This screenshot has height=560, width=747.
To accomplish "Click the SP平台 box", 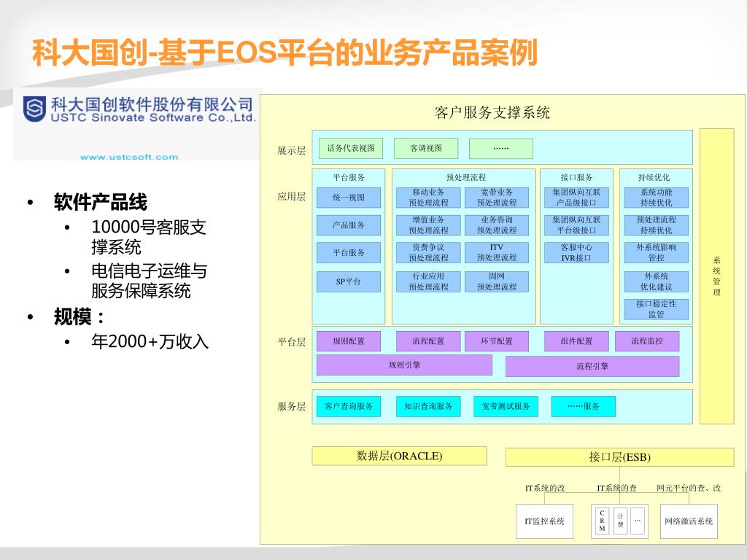I will coord(349,281).
